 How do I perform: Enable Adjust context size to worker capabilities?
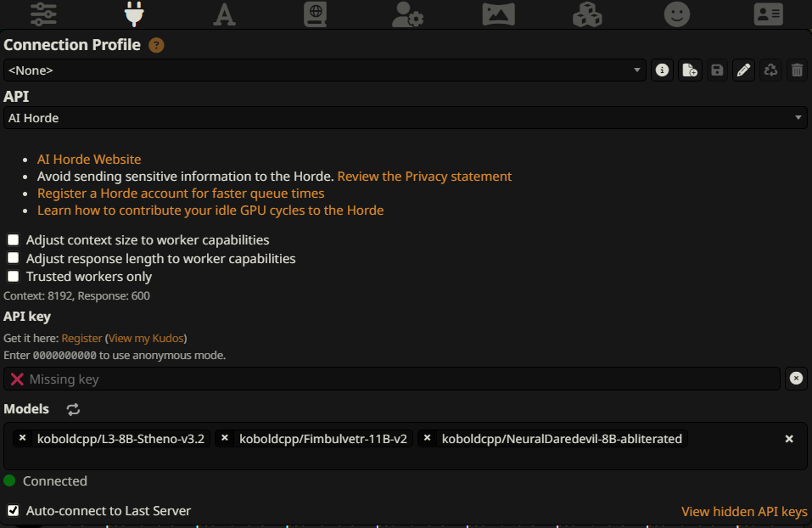tap(13, 240)
